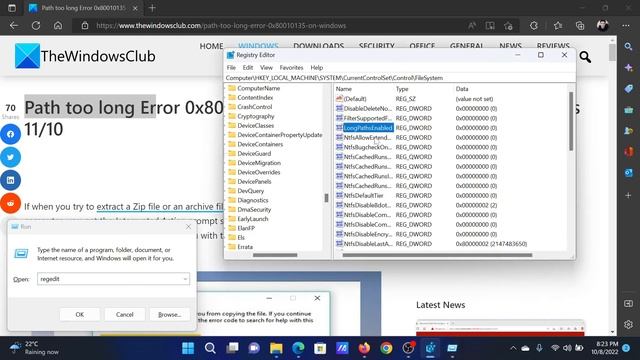The height and width of the screenshot is (360, 640).
Task: Click the browser back arrow
Action: tap(14, 25)
